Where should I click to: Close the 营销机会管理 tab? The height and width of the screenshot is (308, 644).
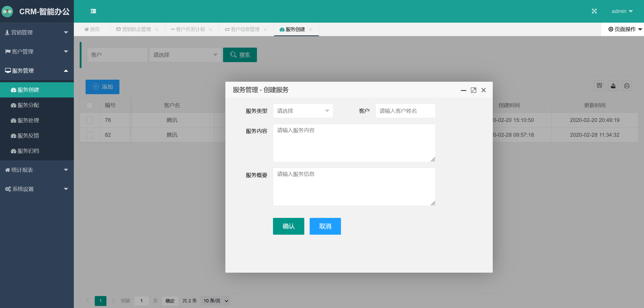click(157, 30)
